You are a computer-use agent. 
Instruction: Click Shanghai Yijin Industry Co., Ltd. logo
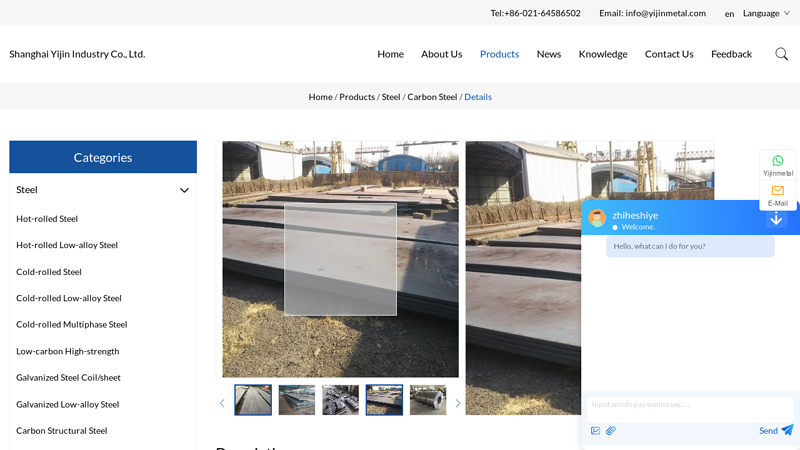pyautogui.click(x=77, y=54)
